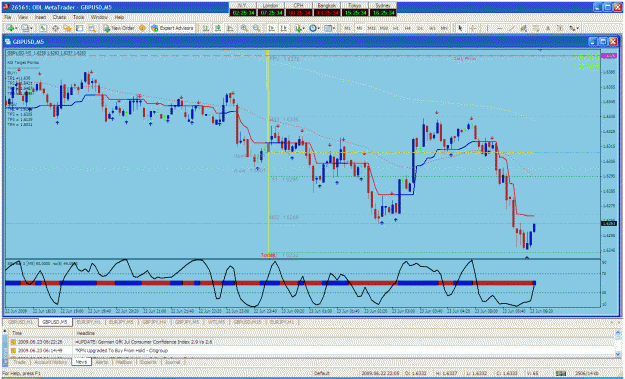Select the Crosshair tool
The height and width of the screenshot is (379, 625).
tap(473, 28)
